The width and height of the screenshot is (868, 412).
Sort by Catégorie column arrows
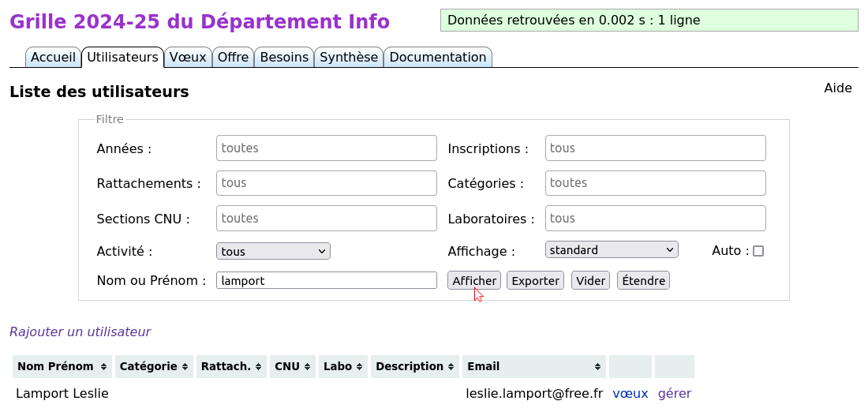pyautogui.click(x=185, y=366)
